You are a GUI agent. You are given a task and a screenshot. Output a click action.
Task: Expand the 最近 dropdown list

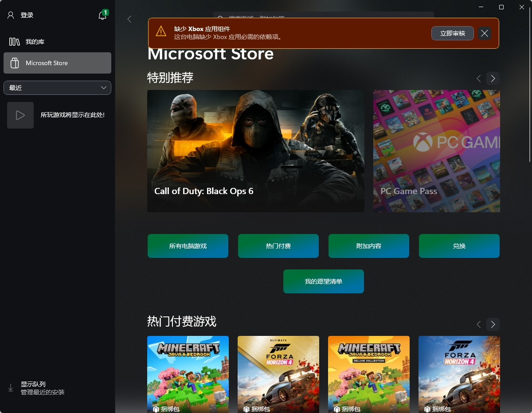tap(57, 88)
